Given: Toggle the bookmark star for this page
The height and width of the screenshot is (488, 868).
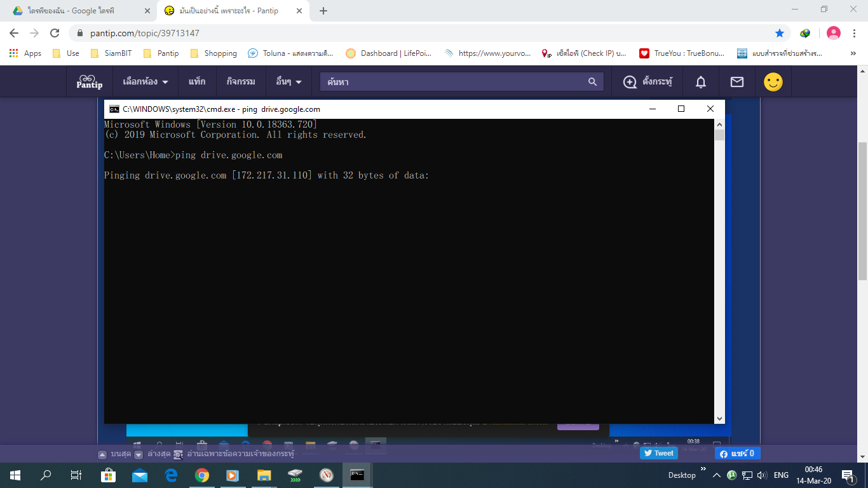Looking at the screenshot, I should pyautogui.click(x=780, y=33).
